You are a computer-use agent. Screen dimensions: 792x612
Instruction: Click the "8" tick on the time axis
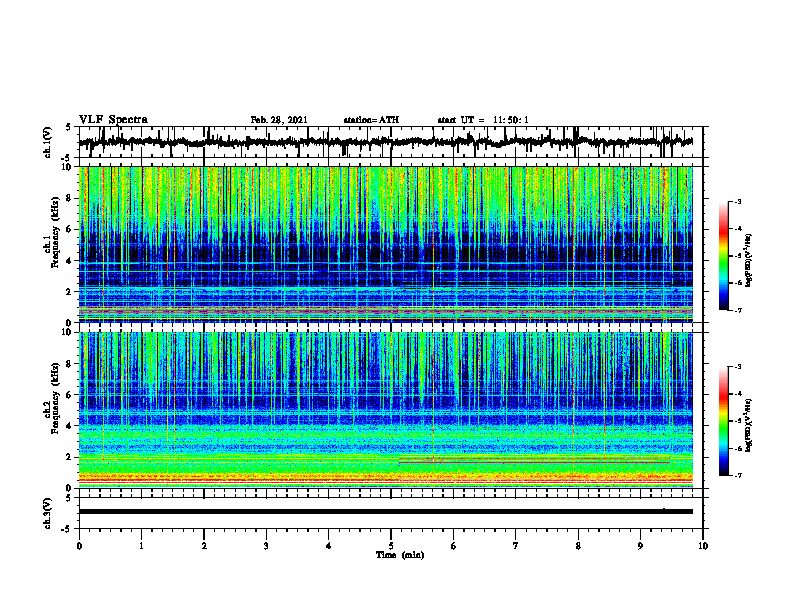click(578, 546)
